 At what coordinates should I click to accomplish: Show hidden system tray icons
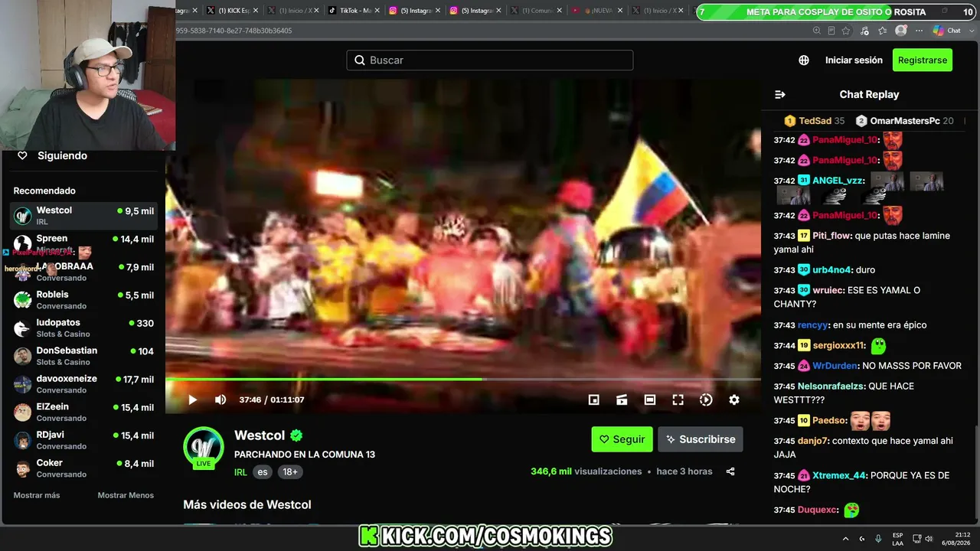[x=846, y=539]
